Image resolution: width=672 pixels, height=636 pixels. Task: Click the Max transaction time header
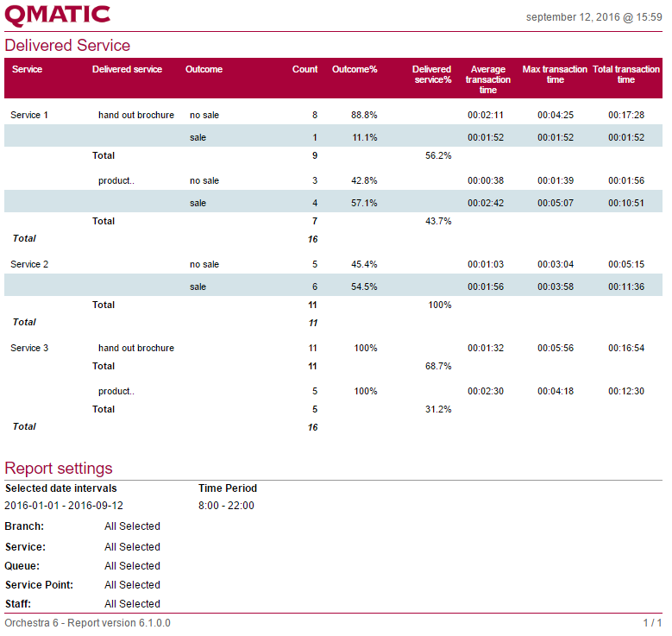click(x=555, y=74)
